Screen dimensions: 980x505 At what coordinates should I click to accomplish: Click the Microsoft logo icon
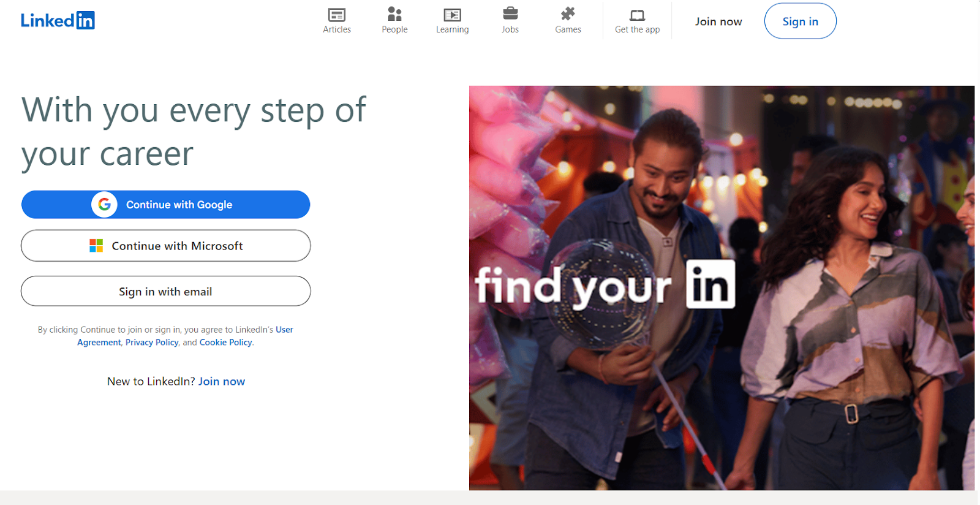(96, 246)
